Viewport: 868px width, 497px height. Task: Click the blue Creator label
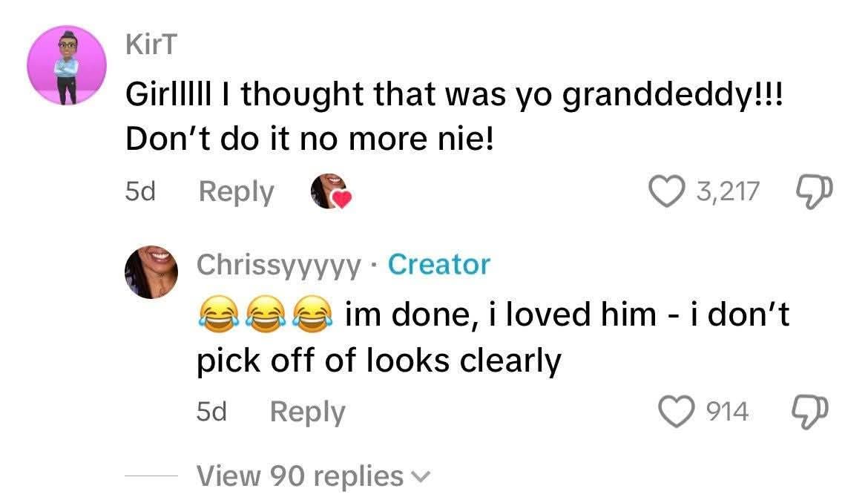coord(438,265)
